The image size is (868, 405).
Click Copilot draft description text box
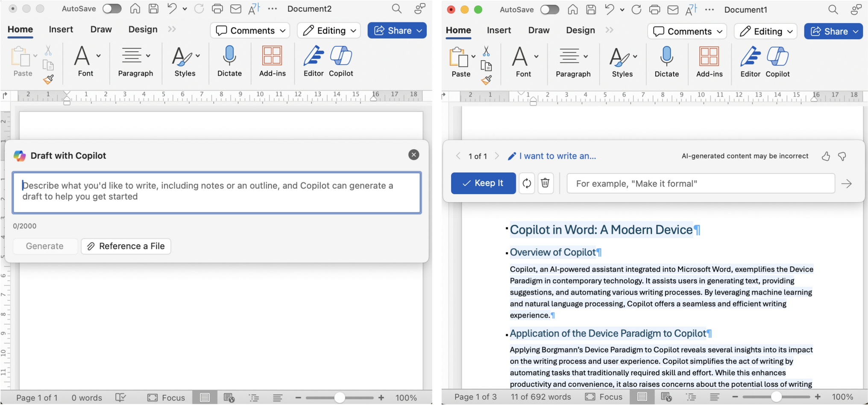point(217,192)
